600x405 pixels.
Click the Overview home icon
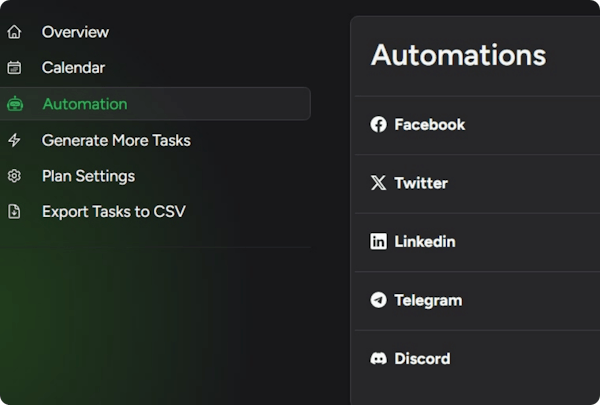point(14,32)
